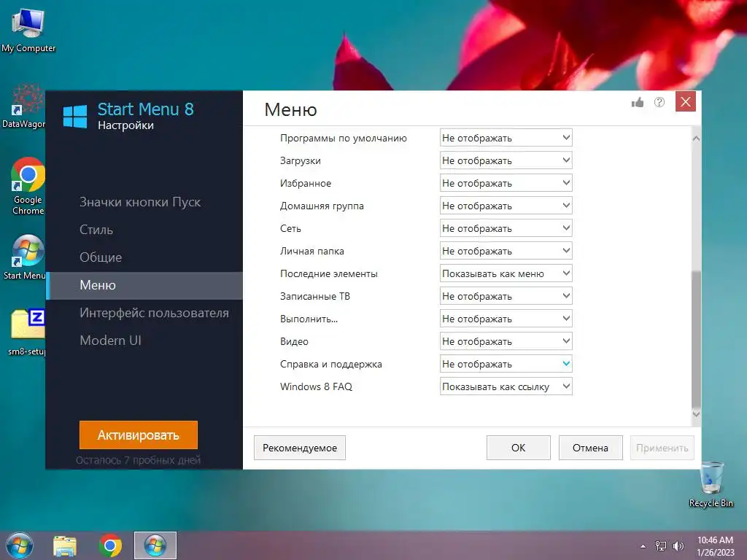This screenshot has height=560, width=747.
Task: Open My Computer desktop icon
Action: click(28, 31)
